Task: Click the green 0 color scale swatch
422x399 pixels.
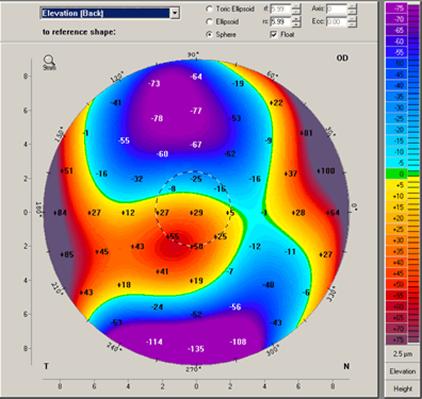Action: tap(396, 174)
